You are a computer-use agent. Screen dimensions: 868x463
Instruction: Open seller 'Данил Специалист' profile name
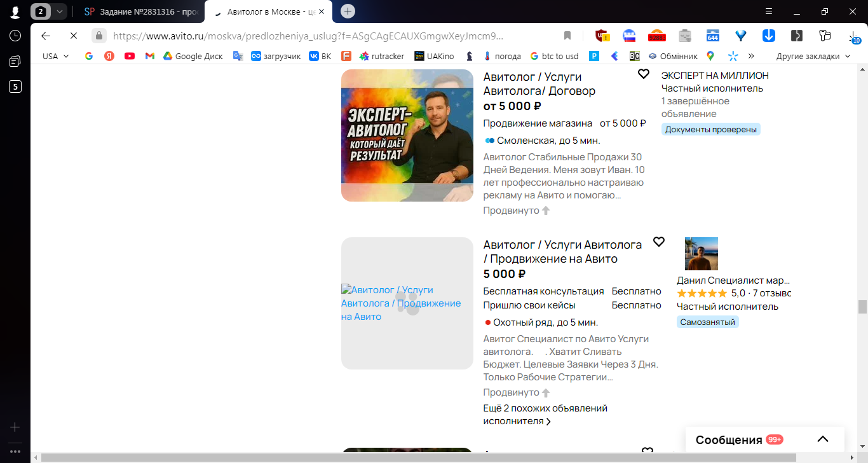point(733,280)
